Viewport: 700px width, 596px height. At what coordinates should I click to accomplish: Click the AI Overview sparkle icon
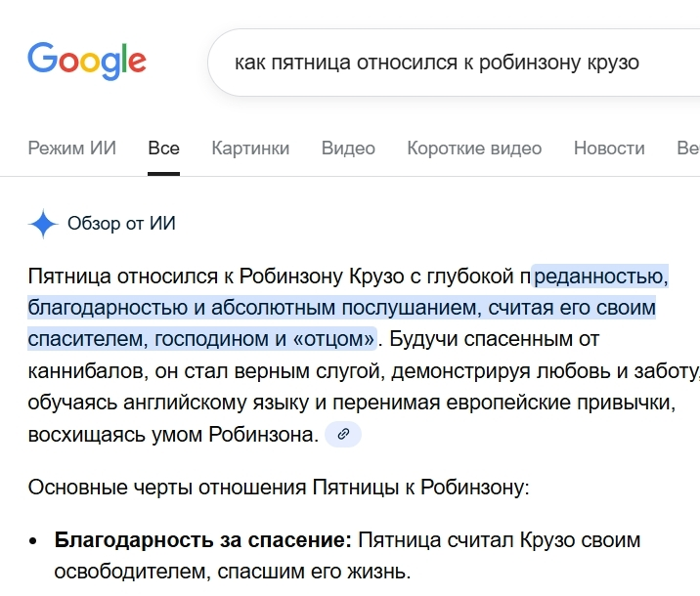pyautogui.click(x=43, y=224)
